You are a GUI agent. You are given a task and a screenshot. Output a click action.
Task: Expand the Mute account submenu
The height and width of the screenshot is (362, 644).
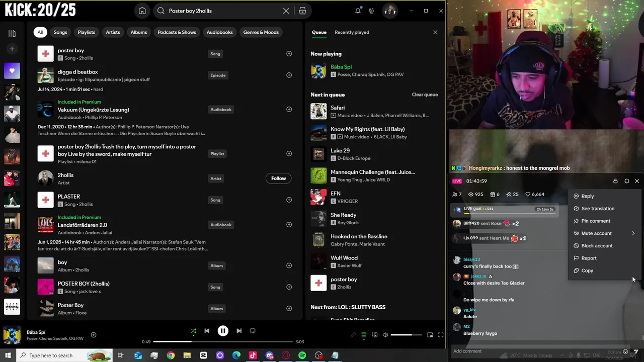pos(605,233)
